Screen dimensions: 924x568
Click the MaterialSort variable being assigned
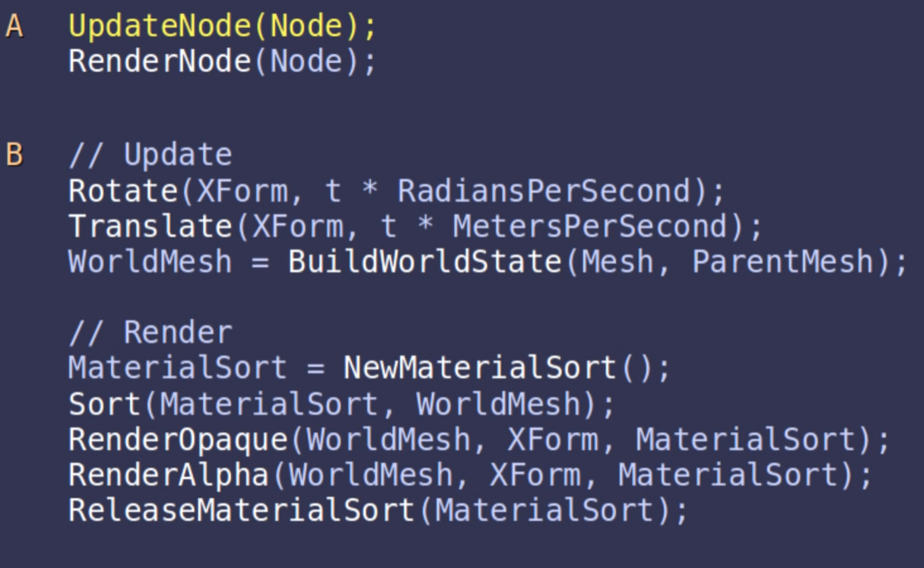[178, 368]
